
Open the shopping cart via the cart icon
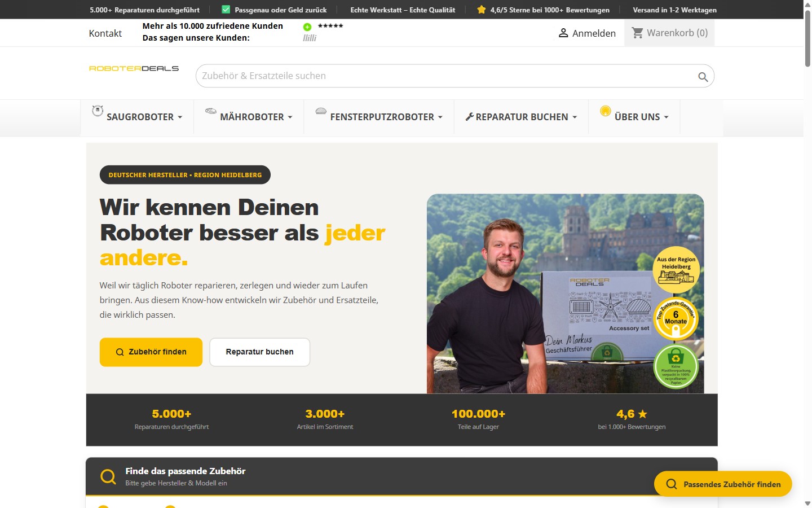coord(638,33)
